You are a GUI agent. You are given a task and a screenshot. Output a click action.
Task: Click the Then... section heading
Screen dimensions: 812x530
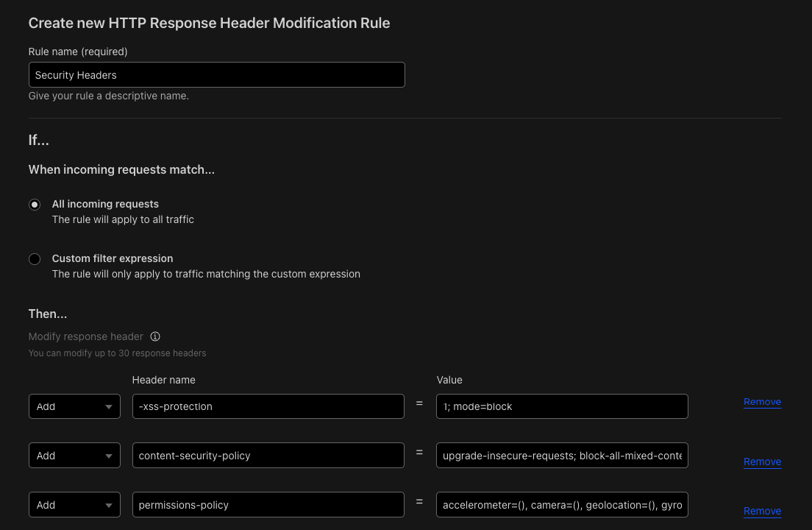tap(48, 314)
